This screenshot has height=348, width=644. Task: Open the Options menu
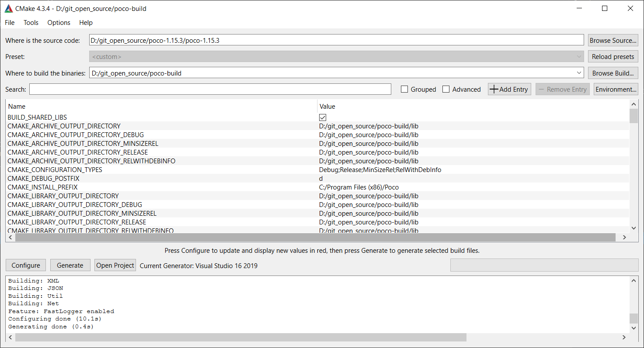(59, 23)
